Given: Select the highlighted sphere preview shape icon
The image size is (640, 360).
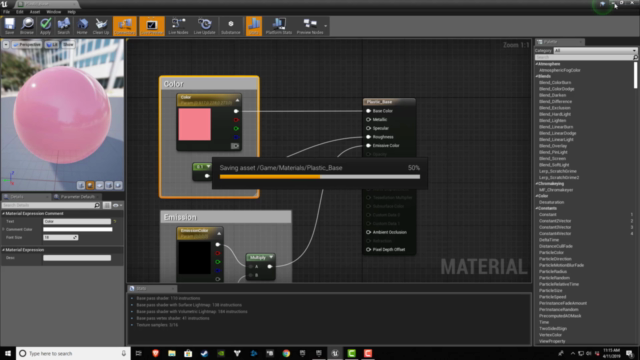Looking at the screenshot, I should coord(90,185).
